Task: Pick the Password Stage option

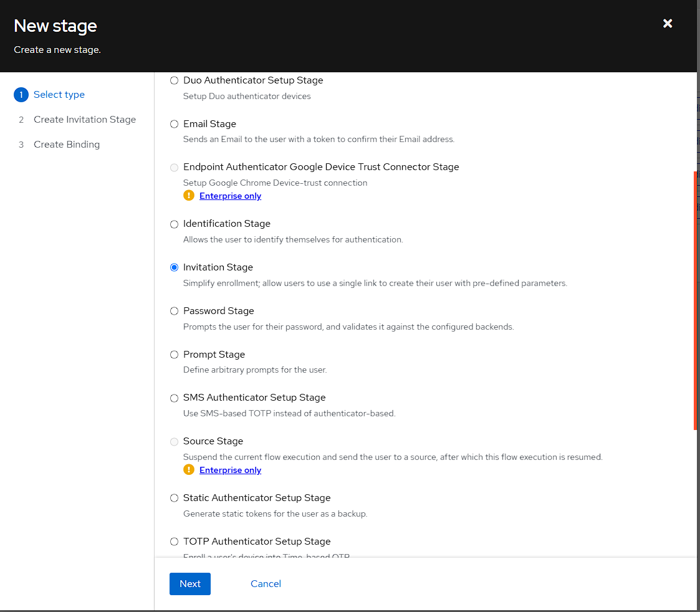Action: [x=175, y=311]
